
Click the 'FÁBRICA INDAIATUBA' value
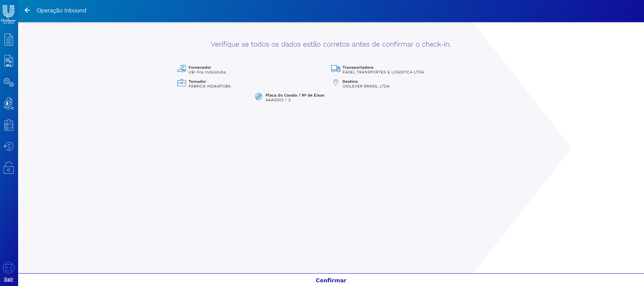(x=210, y=86)
